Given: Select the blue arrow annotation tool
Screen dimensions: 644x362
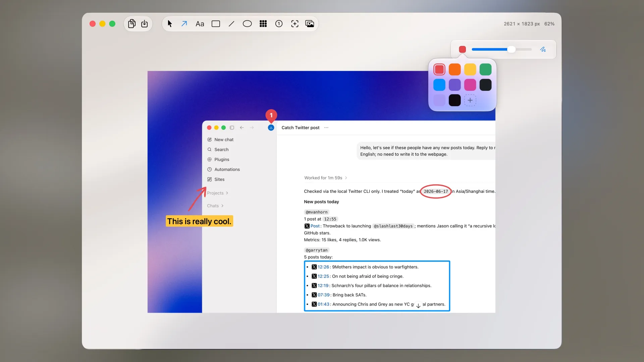Looking at the screenshot, I should point(184,24).
